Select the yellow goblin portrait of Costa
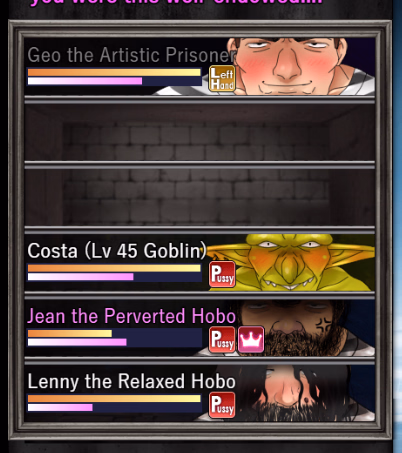This screenshot has height=453, width=402. tap(292, 262)
